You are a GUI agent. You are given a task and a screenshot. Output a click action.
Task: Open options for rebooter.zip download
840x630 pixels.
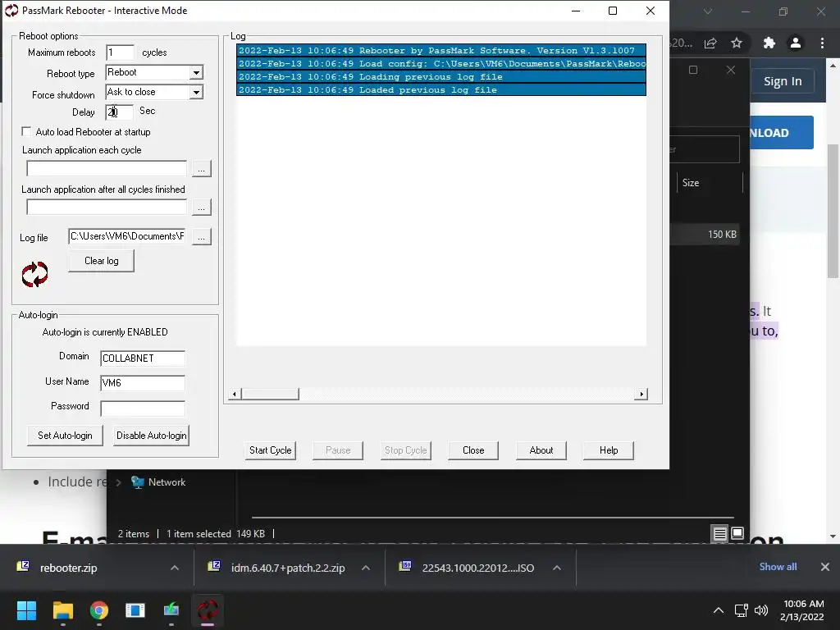175,568
